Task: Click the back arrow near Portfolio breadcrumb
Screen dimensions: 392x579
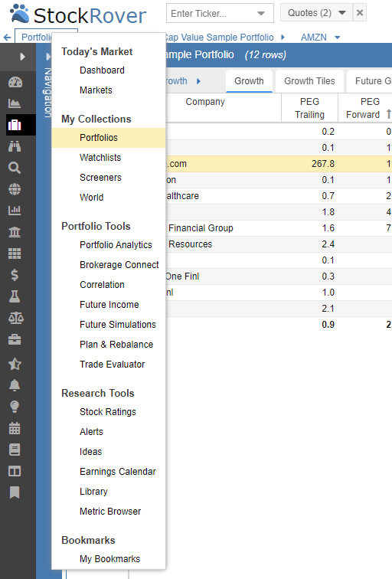Action: tap(7, 38)
